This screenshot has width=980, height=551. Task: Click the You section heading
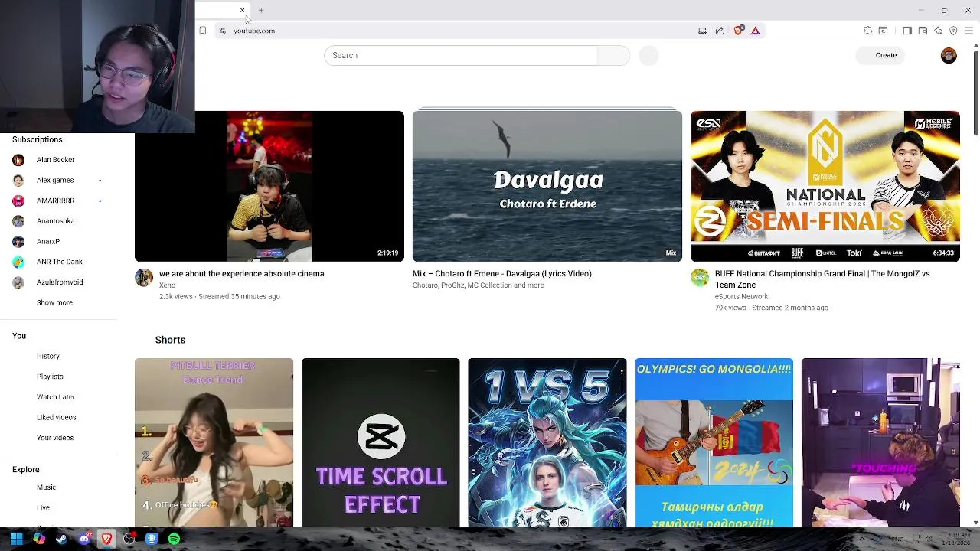point(19,336)
